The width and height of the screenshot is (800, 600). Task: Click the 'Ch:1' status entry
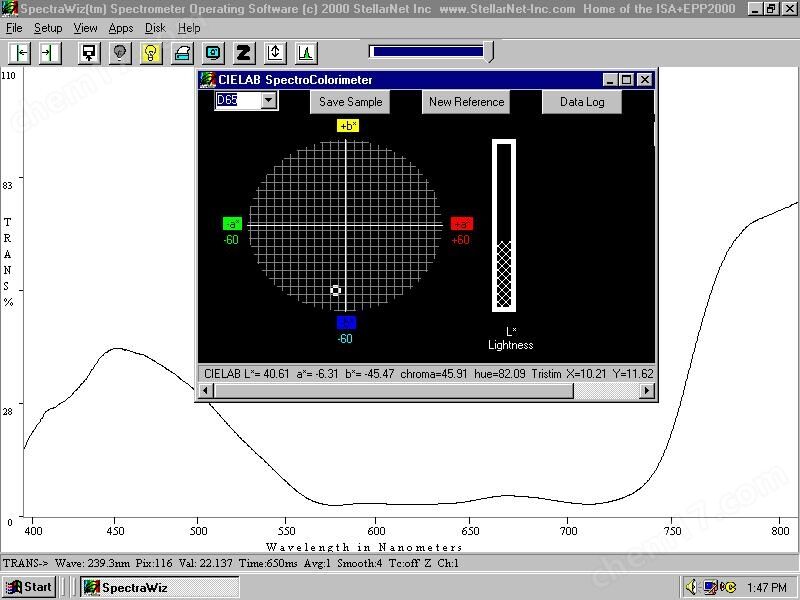448,563
